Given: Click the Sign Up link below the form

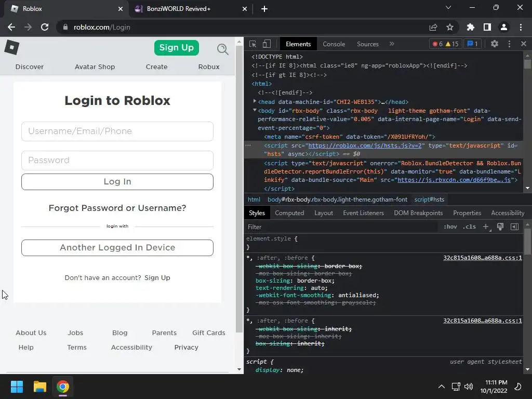Looking at the screenshot, I should click(x=157, y=277).
